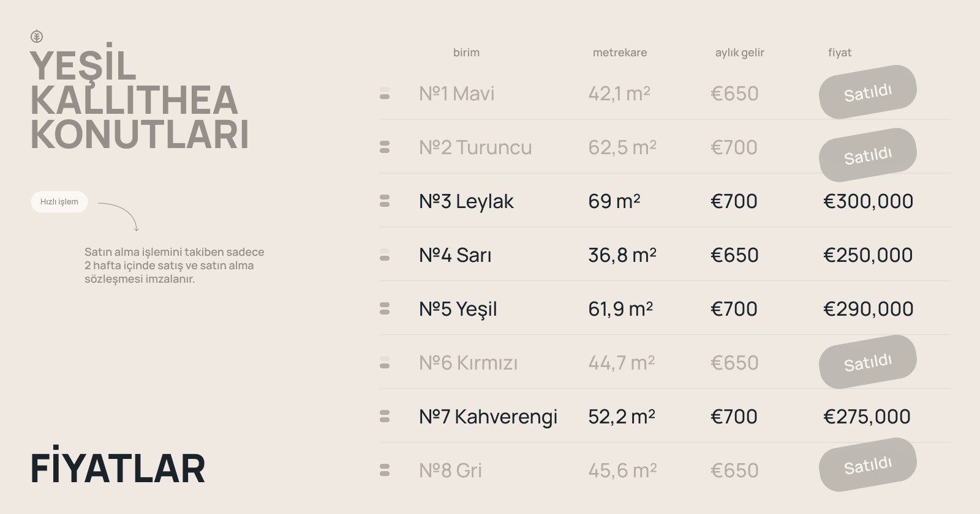Click the Satıldı badge for №6 Kırmızı
This screenshot has height=514, width=980.
tap(867, 362)
